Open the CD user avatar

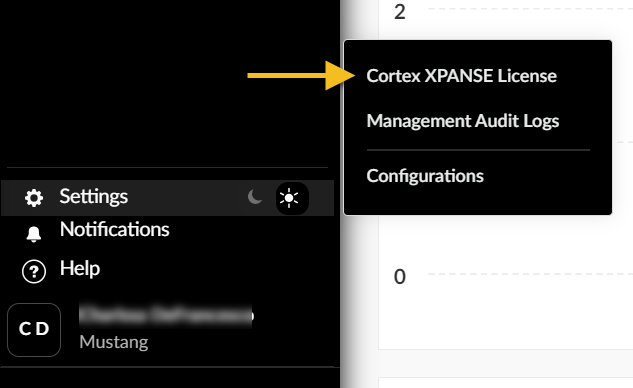pos(34,330)
